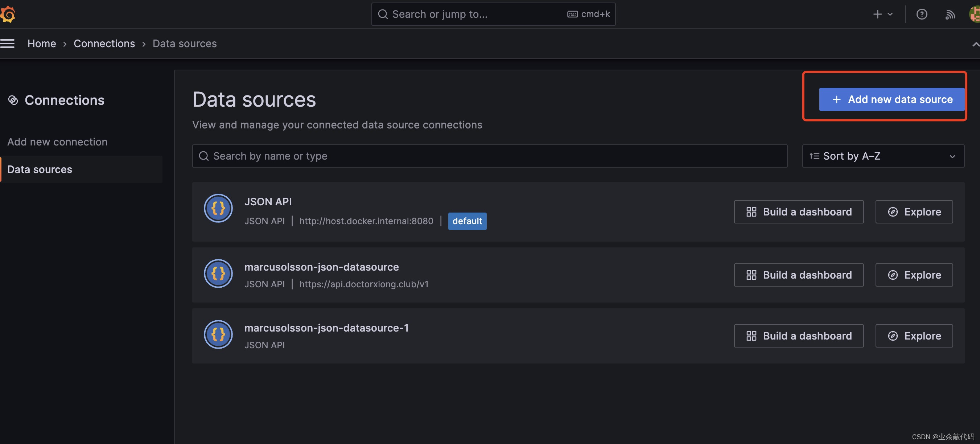Navigate to Connections breadcrumb
This screenshot has height=444, width=980.
click(x=104, y=44)
